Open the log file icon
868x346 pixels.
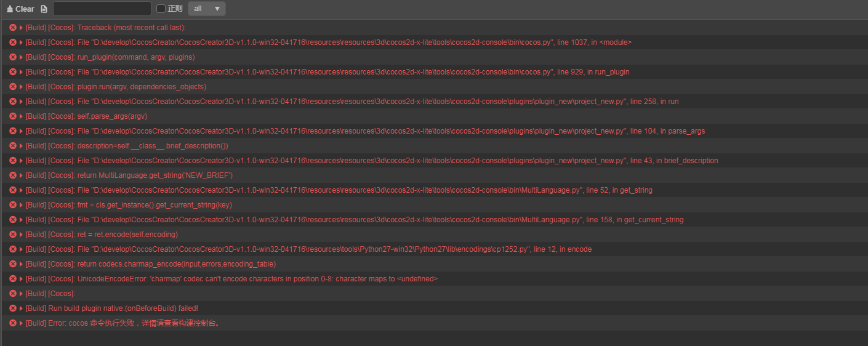(x=44, y=9)
